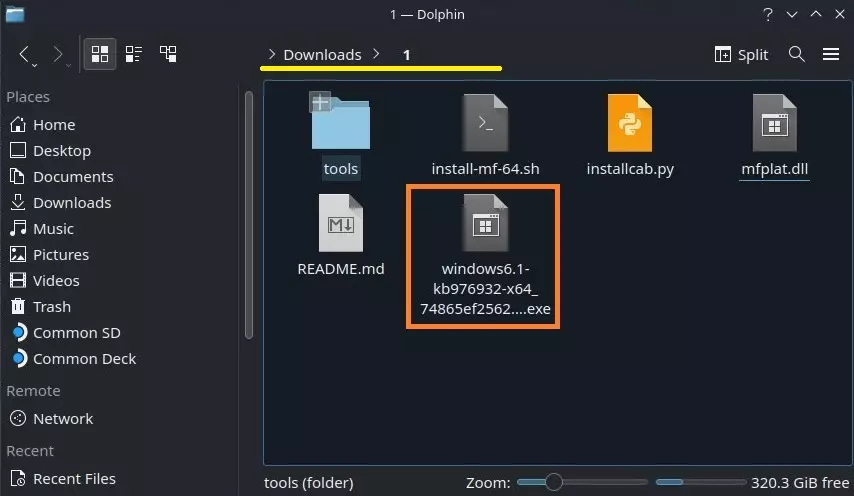854x496 pixels.
Task: Click Downloads in the breadcrumb path
Action: pyautogui.click(x=322, y=55)
